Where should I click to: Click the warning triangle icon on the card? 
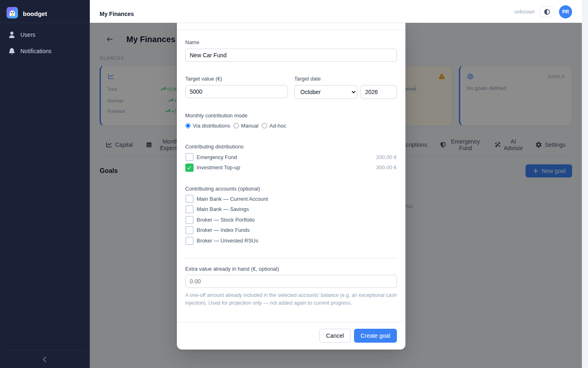[442, 76]
